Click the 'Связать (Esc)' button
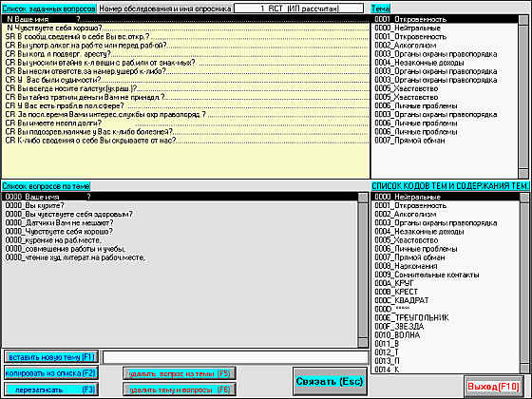 [x=330, y=381]
